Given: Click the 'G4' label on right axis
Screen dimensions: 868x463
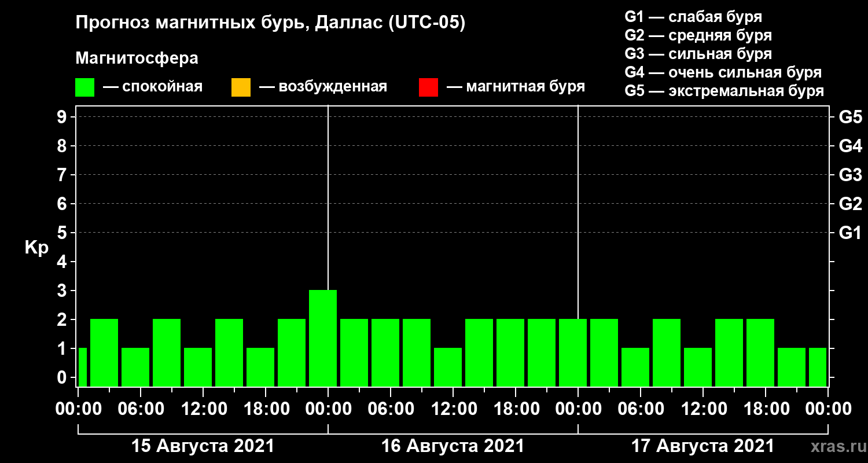Looking at the screenshot, I should coord(851,146).
